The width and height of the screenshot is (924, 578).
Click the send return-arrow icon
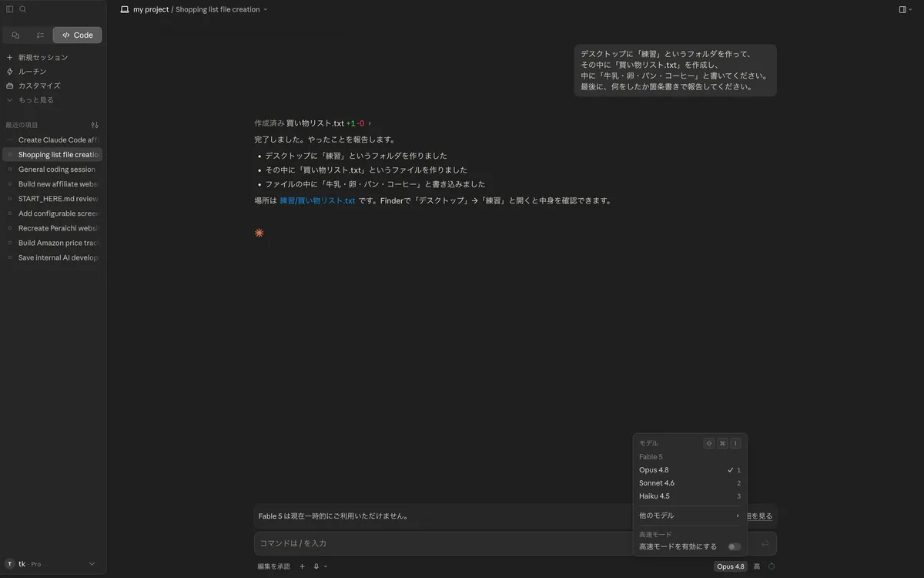click(765, 543)
